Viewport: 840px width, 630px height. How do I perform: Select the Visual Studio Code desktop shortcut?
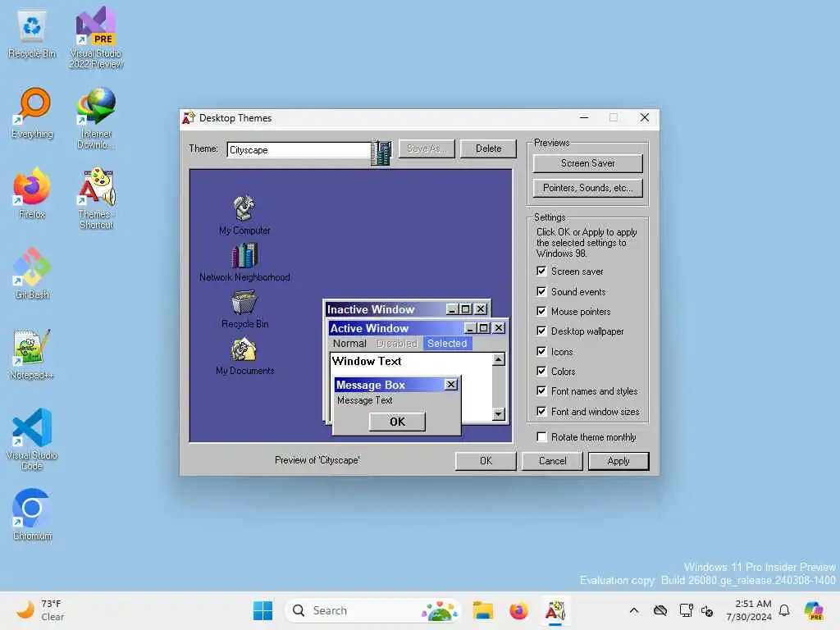coord(32,441)
